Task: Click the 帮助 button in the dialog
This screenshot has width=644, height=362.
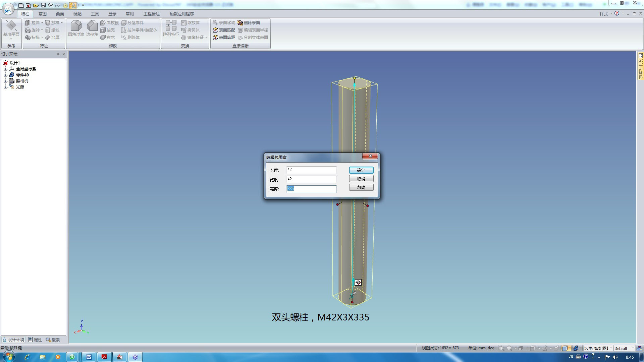Action: click(361, 187)
